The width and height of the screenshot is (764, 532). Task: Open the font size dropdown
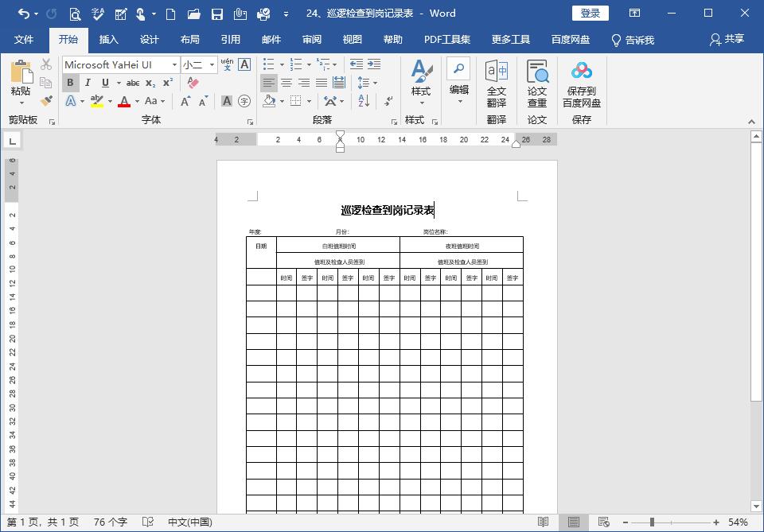212,64
